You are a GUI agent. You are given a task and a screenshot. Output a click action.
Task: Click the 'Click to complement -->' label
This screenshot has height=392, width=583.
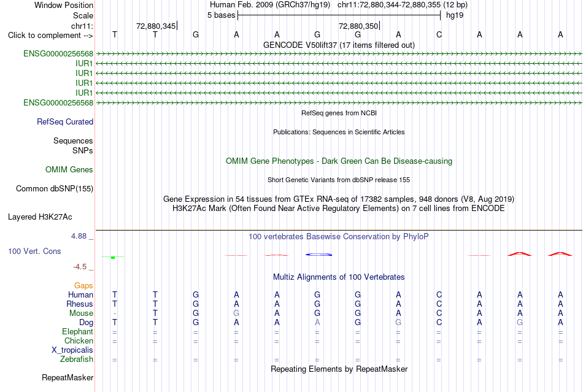click(x=50, y=36)
